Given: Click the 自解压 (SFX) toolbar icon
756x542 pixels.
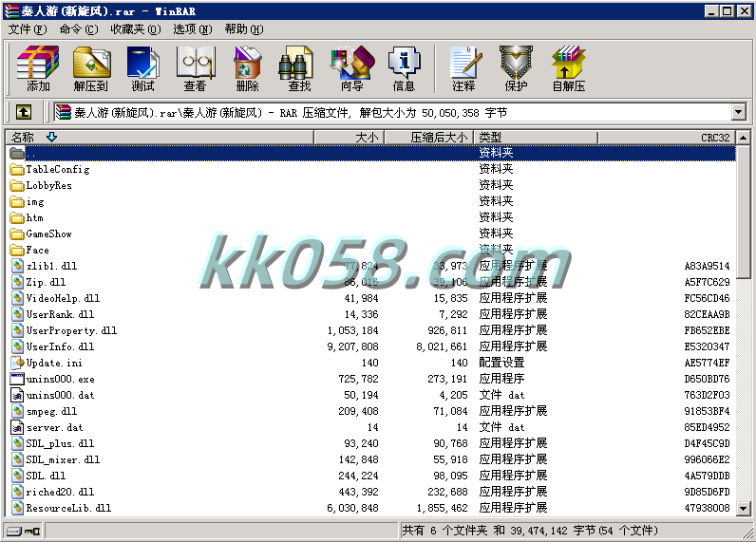Looking at the screenshot, I should (569, 68).
